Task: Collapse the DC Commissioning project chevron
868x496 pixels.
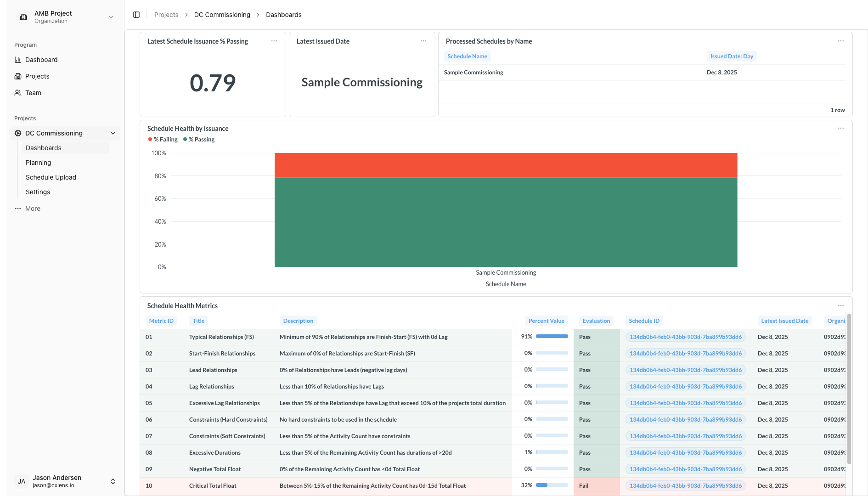Action: pyautogui.click(x=113, y=133)
